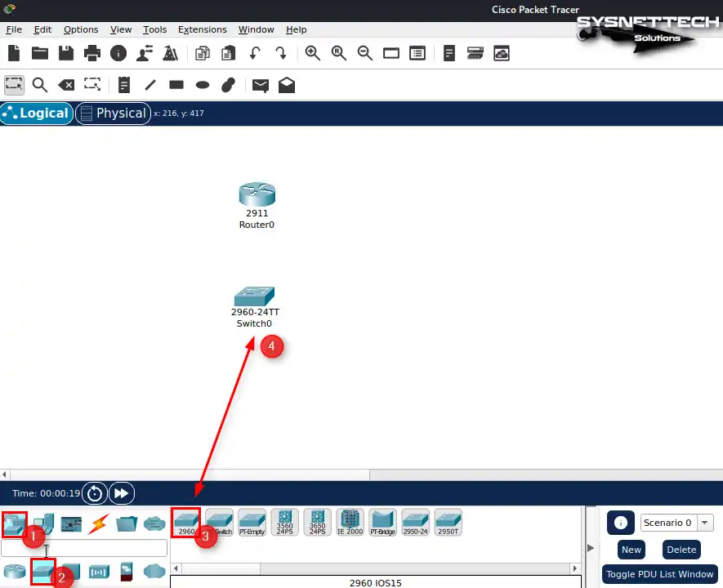Click Fast Forward Time button
Image resolution: width=723 pixels, height=588 pixels.
[x=122, y=493]
